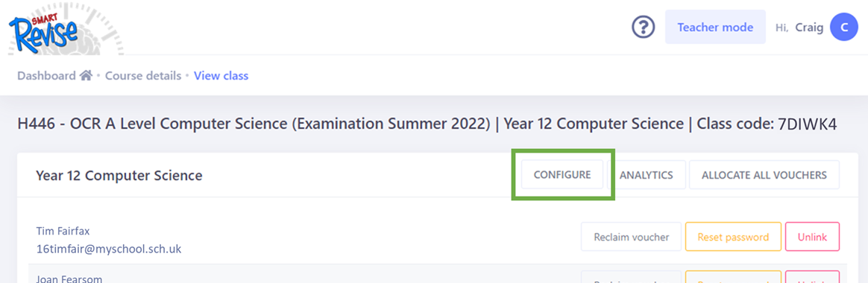Click the home icon beside Dashboard
The width and height of the screenshot is (868, 283).
[x=86, y=75]
